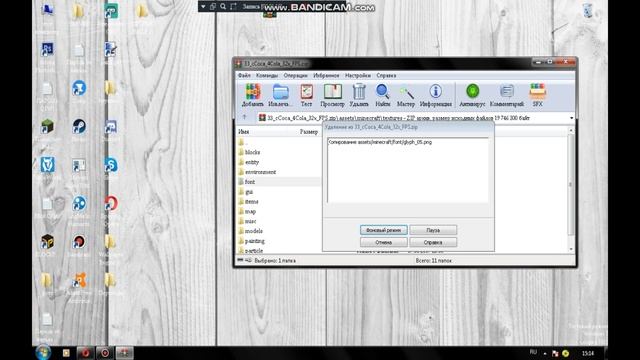640x360 pixels.
Task: Click the taskbar clock 15:04
Action: (x=588, y=353)
